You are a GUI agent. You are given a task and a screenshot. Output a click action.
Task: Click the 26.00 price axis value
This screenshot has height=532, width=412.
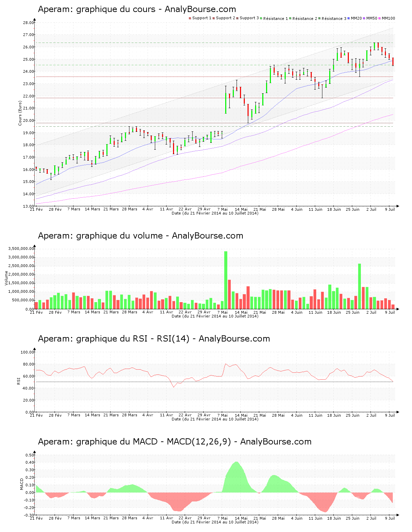[28, 47]
